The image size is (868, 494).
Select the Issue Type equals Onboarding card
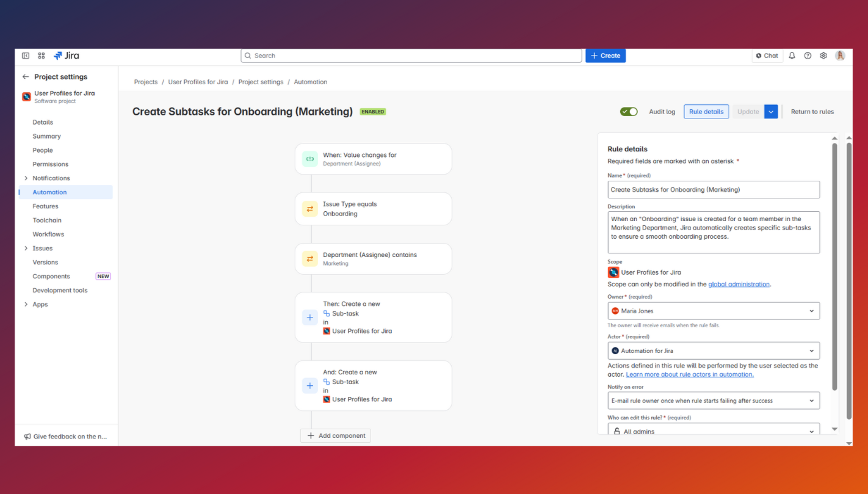pos(374,209)
